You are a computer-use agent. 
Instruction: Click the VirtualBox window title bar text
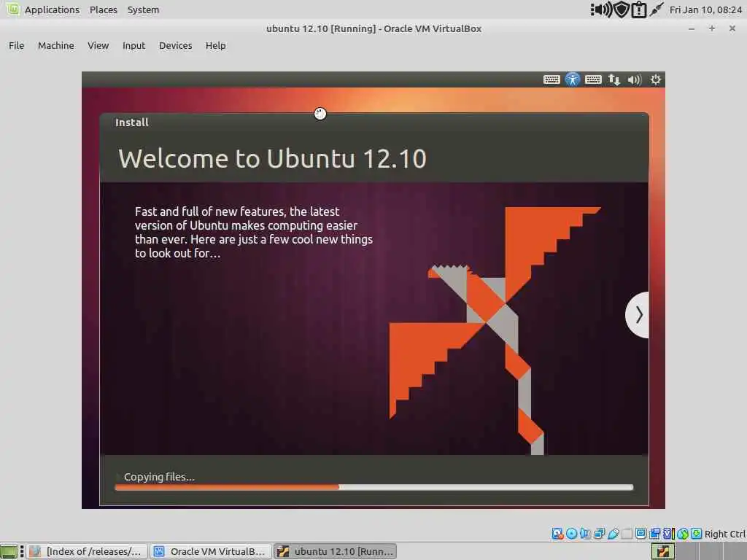click(x=374, y=28)
